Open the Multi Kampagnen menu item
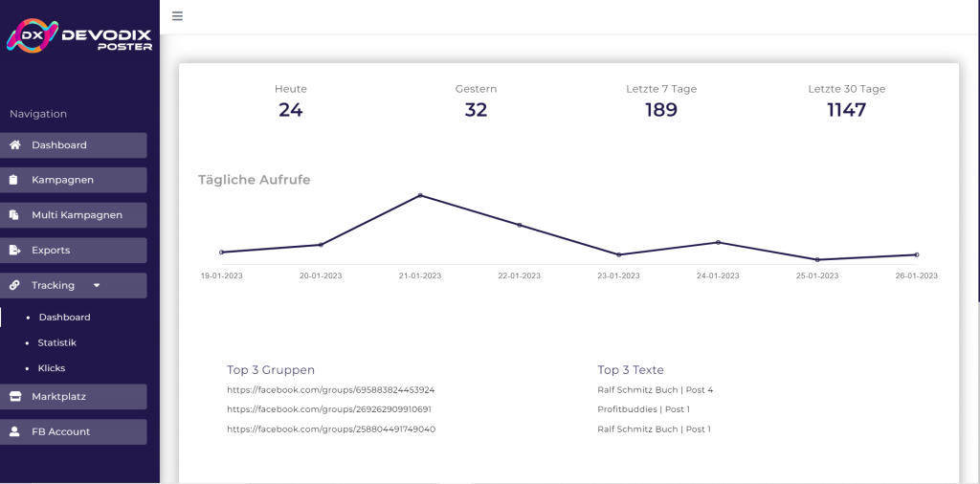980x484 pixels. [x=77, y=215]
